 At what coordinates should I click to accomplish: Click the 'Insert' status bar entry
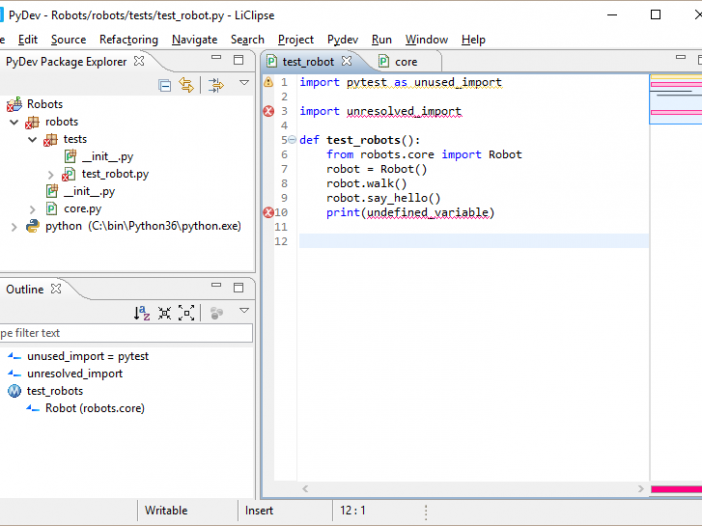tap(259, 510)
